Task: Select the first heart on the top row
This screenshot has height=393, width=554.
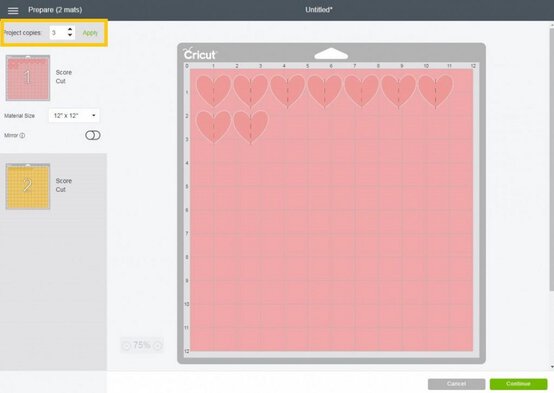Action: coord(213,90)
